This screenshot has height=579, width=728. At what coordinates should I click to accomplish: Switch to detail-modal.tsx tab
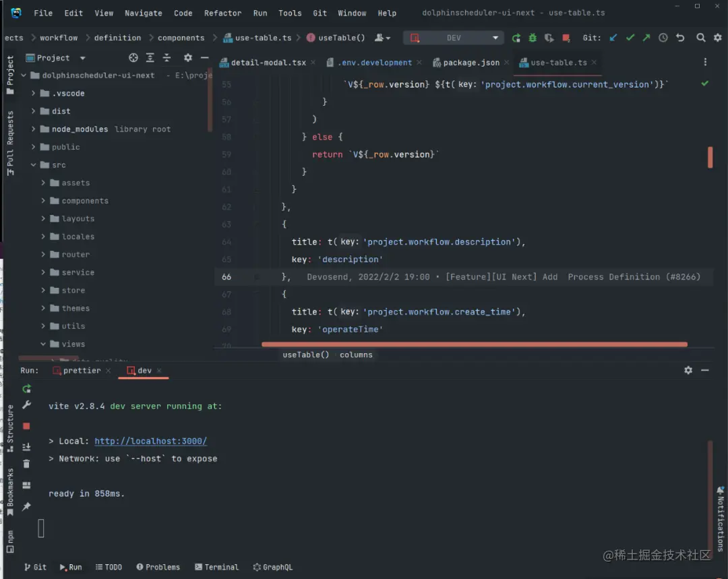pyautogui.click(x=268, y=62)
